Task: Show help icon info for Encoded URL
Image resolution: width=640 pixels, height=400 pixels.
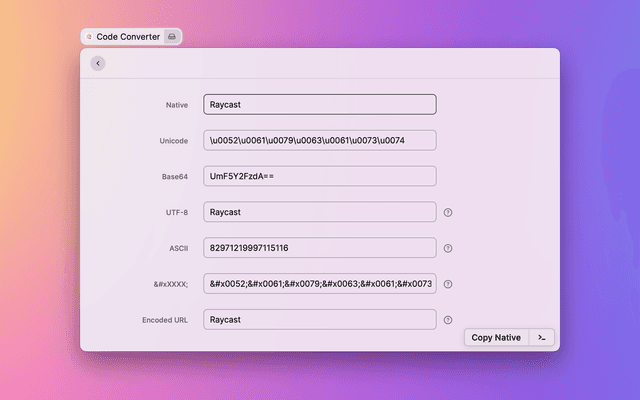Action: click(x=448, y=320)
